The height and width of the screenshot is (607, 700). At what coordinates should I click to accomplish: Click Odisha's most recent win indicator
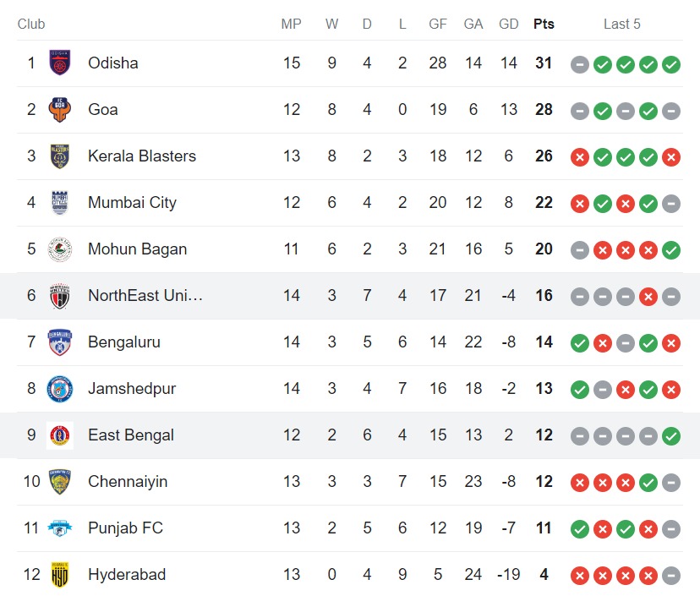pyautogui.click(x=671, y=63)
